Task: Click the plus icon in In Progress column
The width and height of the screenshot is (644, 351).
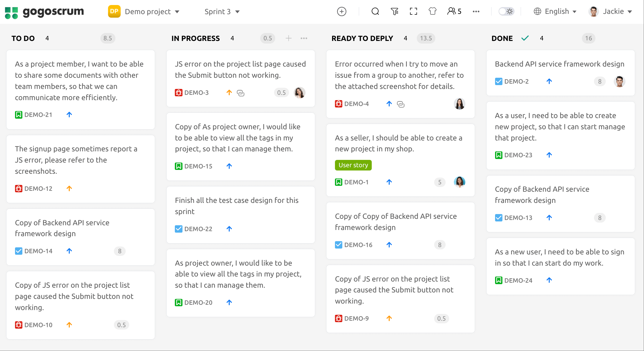Action: pos(288,38)
